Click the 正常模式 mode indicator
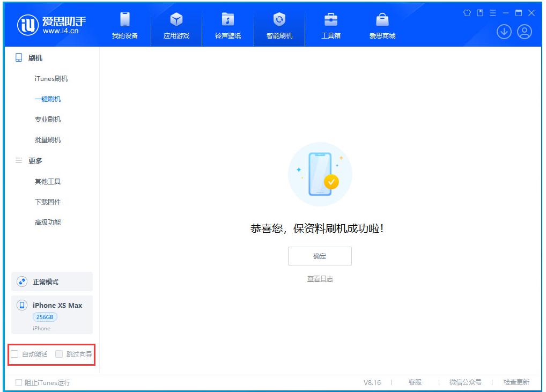The width and height of the screenshot is (546, 392). [52, 282]
